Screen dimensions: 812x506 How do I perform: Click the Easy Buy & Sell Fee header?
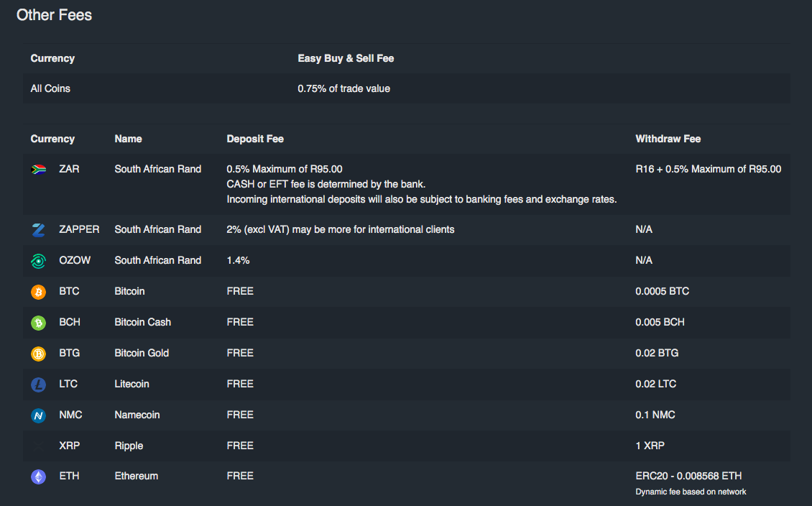pyautogui.click(x=346, y=58)
